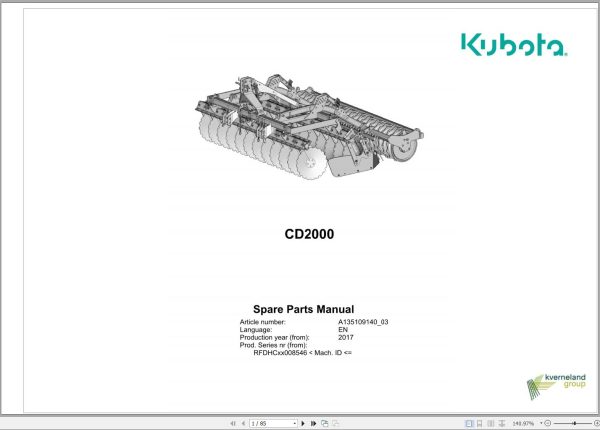Image resolution: width=600 pixels, height=430 pixels.
Task: Click the 'Article number:' label
Action: pos(262,322)
